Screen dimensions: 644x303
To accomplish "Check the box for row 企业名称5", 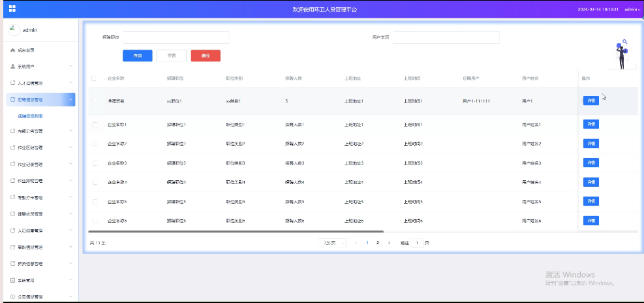I will [95, 201].
